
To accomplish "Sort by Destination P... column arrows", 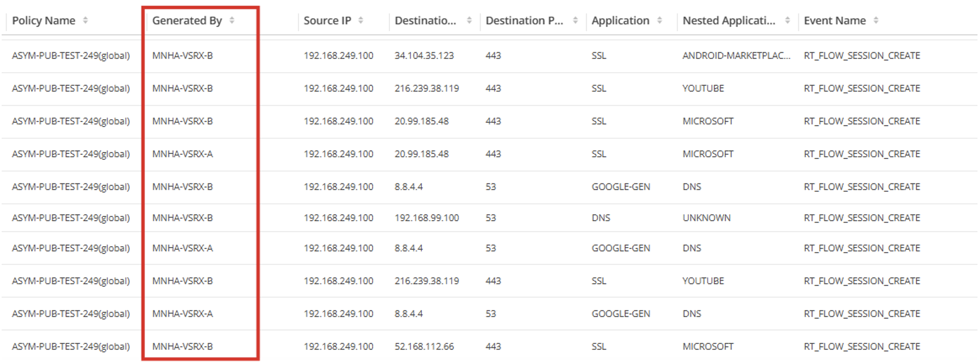I will coord(575,20).
